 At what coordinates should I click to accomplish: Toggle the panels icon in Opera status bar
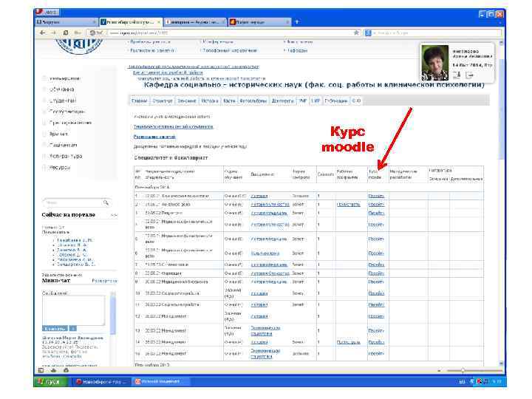tap(41, 370)
